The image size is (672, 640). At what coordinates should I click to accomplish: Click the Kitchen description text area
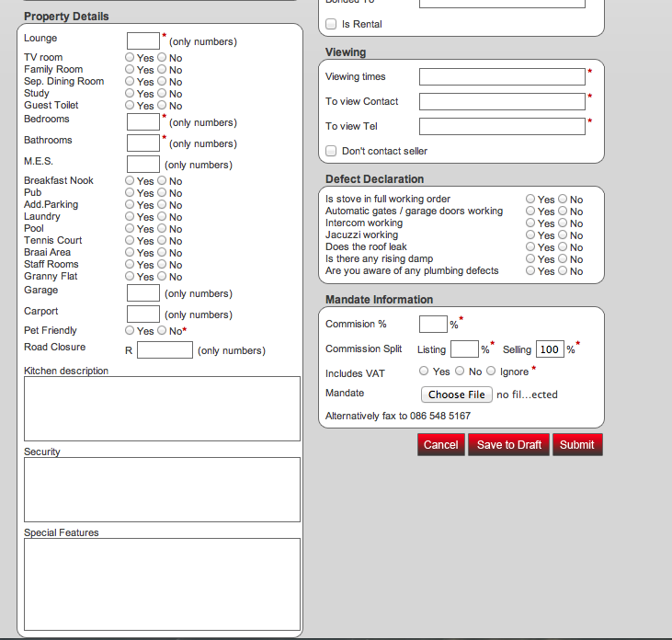point(162,408)
